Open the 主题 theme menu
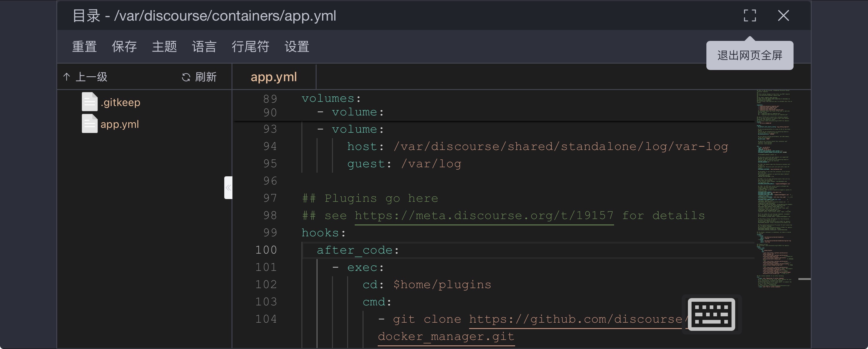Viewport: 868px width, 349px height. tap(164, 47)
